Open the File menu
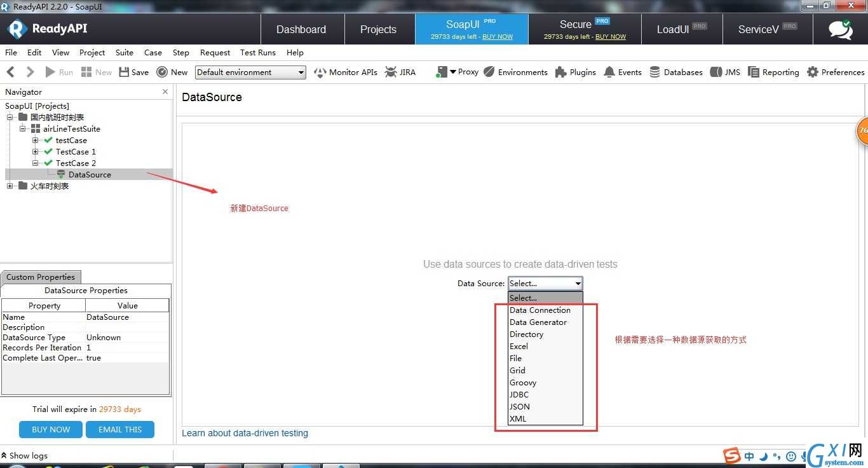The height and width of the screenshot is (468, 868). [11, 52]
